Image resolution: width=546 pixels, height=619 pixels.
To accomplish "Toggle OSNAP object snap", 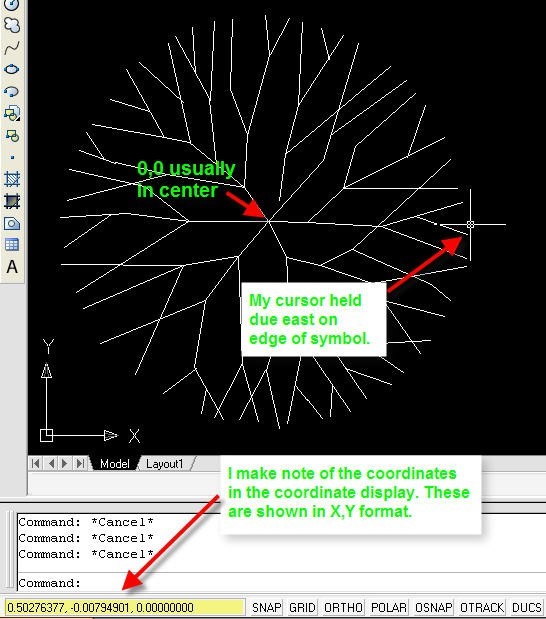I will click(x=433, y=608).
